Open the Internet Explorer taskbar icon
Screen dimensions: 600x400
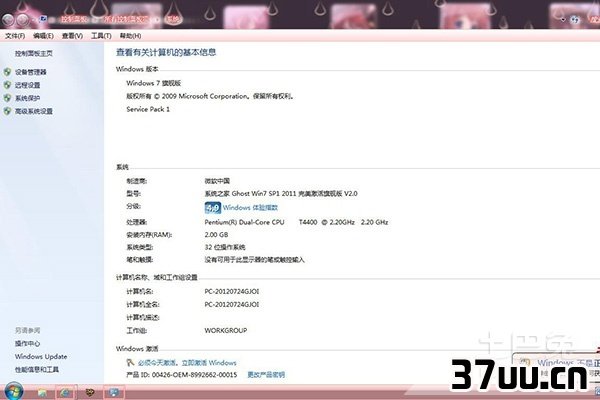tap(66, 392)
